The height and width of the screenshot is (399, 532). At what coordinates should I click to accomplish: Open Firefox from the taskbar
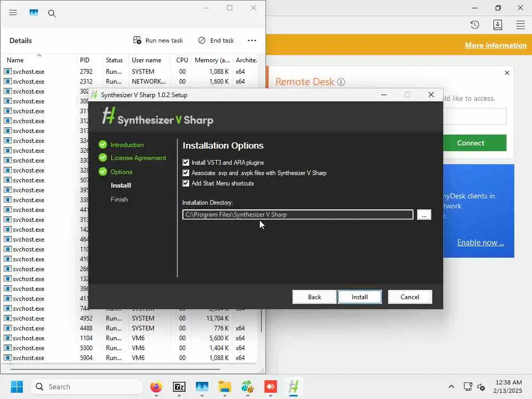tap(156, 387)
